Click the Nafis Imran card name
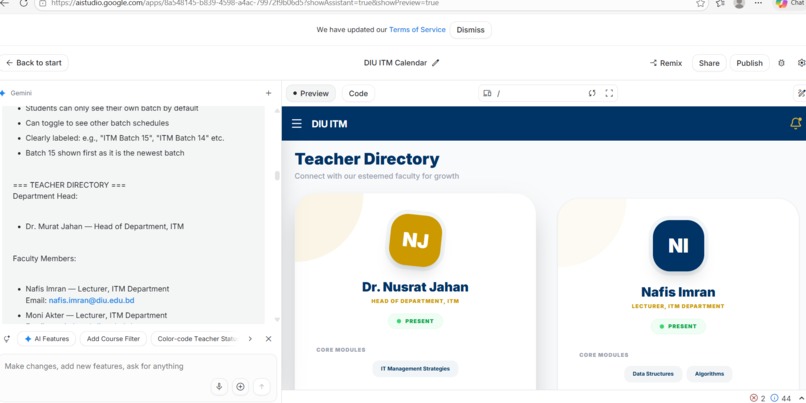 [678, 292]
